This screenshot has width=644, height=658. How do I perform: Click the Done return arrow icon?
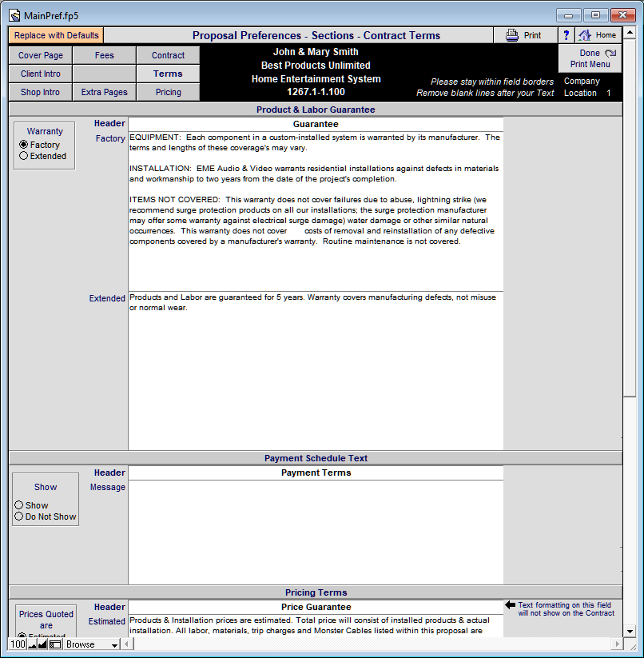click(x=610, y=54)
